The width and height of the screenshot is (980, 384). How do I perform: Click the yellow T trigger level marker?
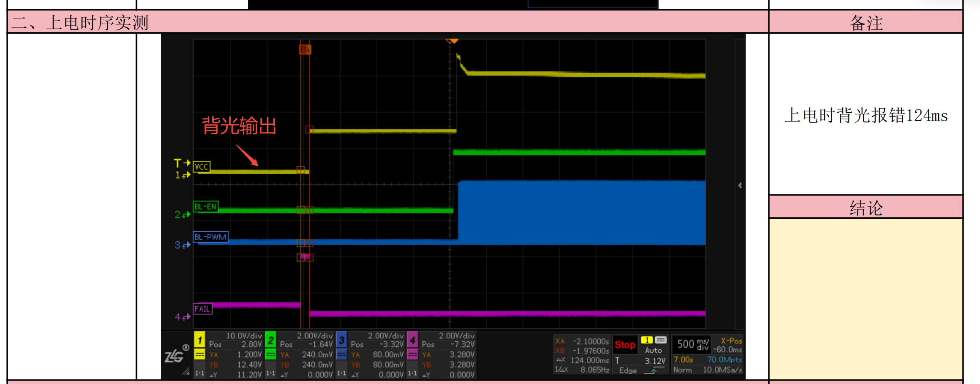[x=182, y=163]
